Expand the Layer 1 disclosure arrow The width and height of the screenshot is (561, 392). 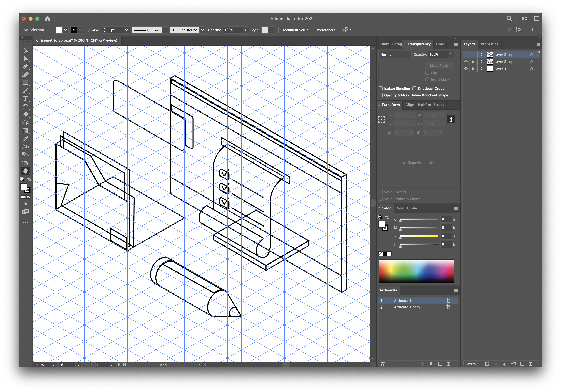(482, 69)
